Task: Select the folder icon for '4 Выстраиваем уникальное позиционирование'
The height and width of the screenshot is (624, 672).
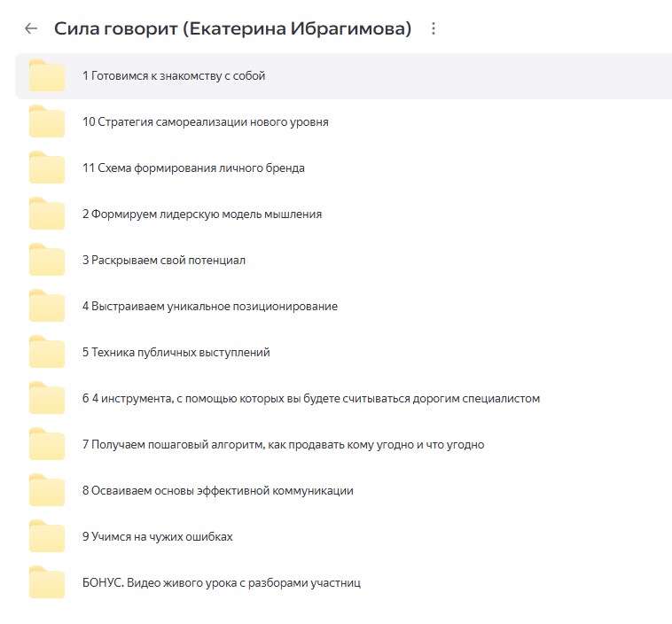Action: (47, 306)
